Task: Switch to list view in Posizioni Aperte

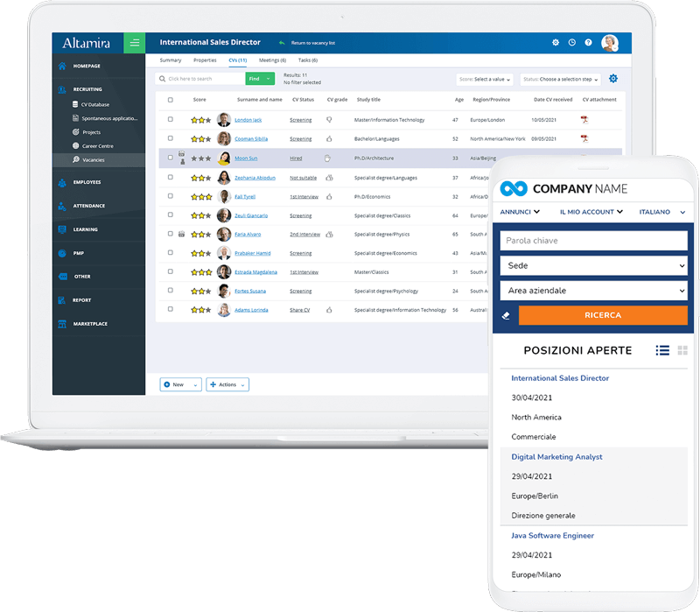Action: (x=662, y=350)
